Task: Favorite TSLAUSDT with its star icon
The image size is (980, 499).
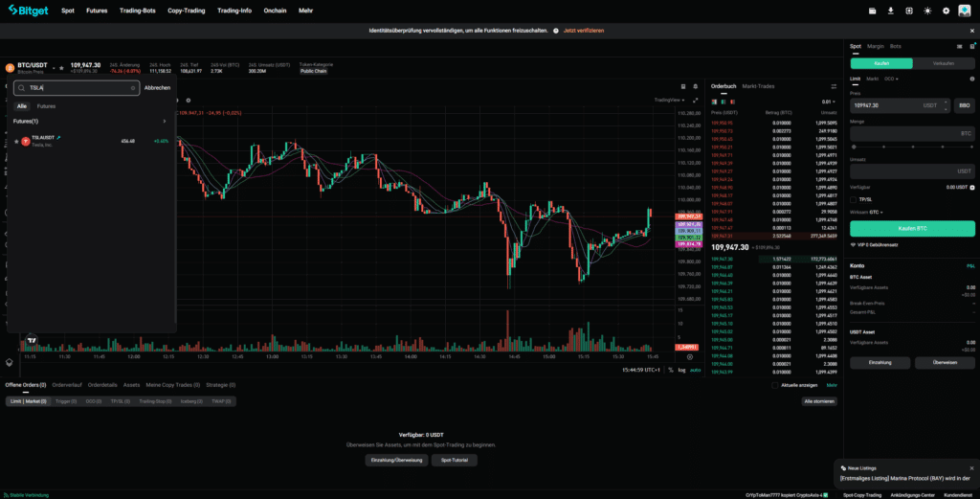Action: (x=16, y=142)
